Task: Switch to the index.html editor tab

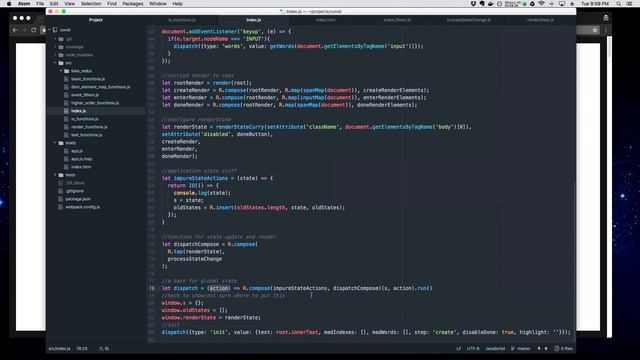Action: pos(325,20)
